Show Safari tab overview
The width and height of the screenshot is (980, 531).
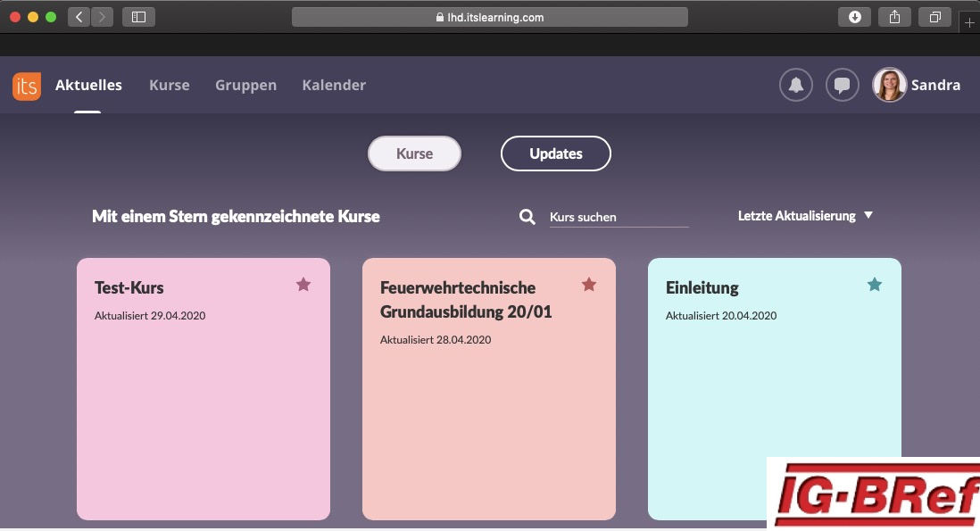(x=934, y=17)
